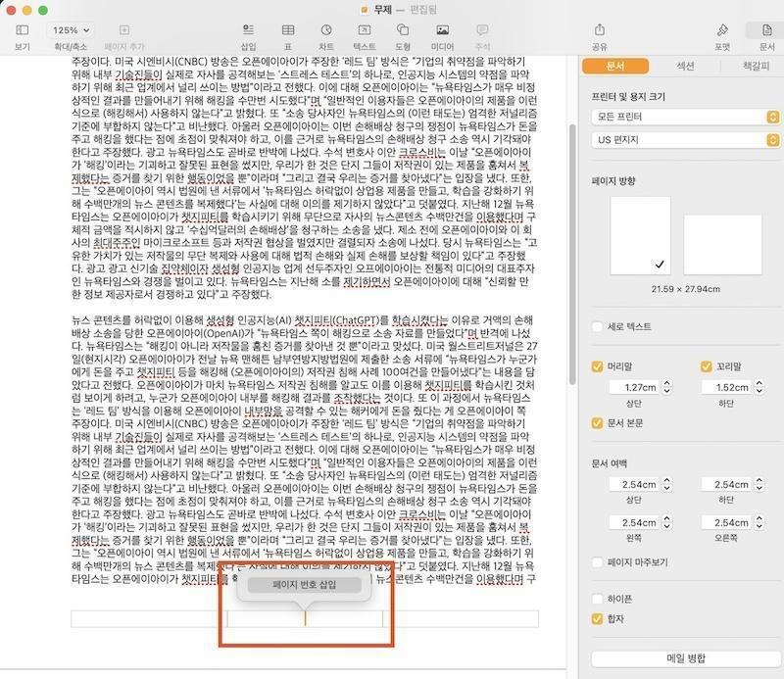This screenshot has height=679, width=784.
Task: Toggle the 머리말 header checkbox
Action: [597, 366]
